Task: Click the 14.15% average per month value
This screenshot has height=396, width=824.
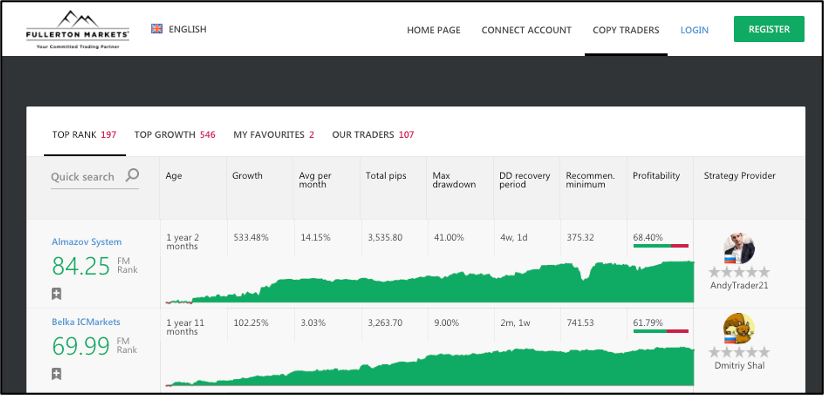Action: coord(315,237)
